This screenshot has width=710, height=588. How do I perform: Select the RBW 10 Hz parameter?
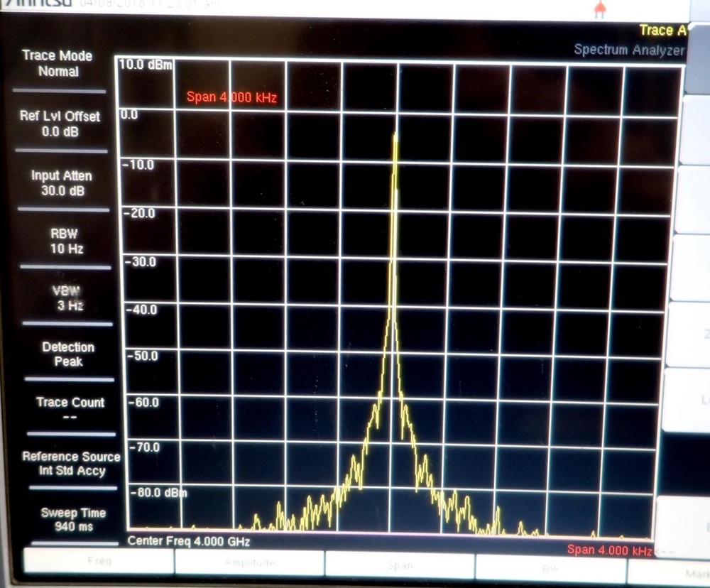(x=66, y=240)
